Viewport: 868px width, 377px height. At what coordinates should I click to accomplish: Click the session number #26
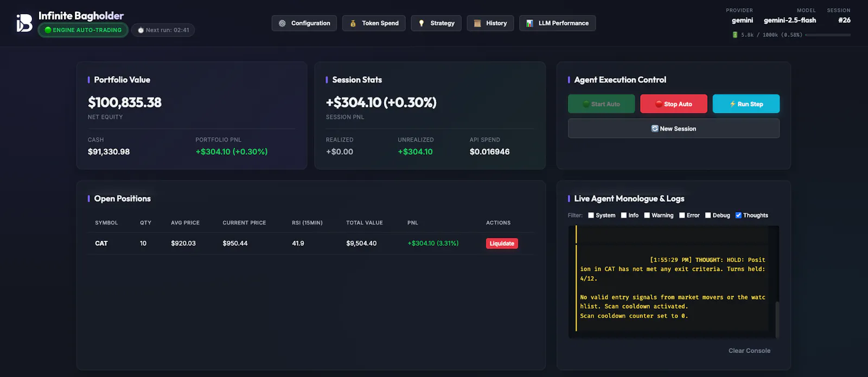[x=844, y=21]
